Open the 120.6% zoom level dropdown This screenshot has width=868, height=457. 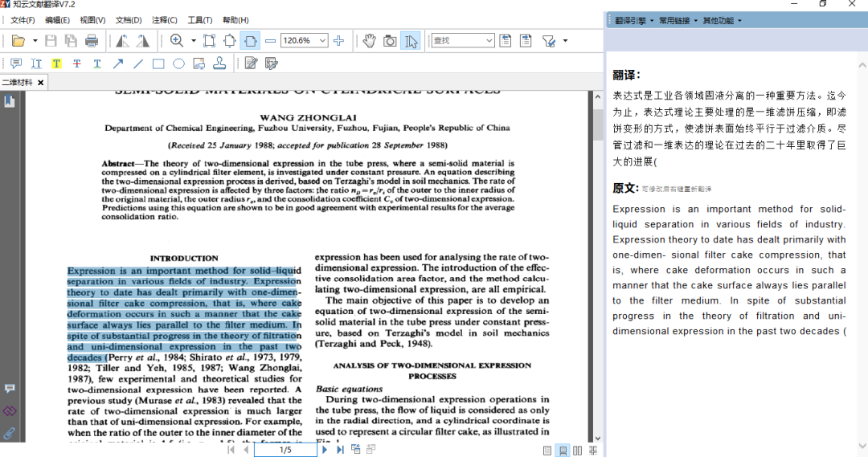[x=323, y=41]
